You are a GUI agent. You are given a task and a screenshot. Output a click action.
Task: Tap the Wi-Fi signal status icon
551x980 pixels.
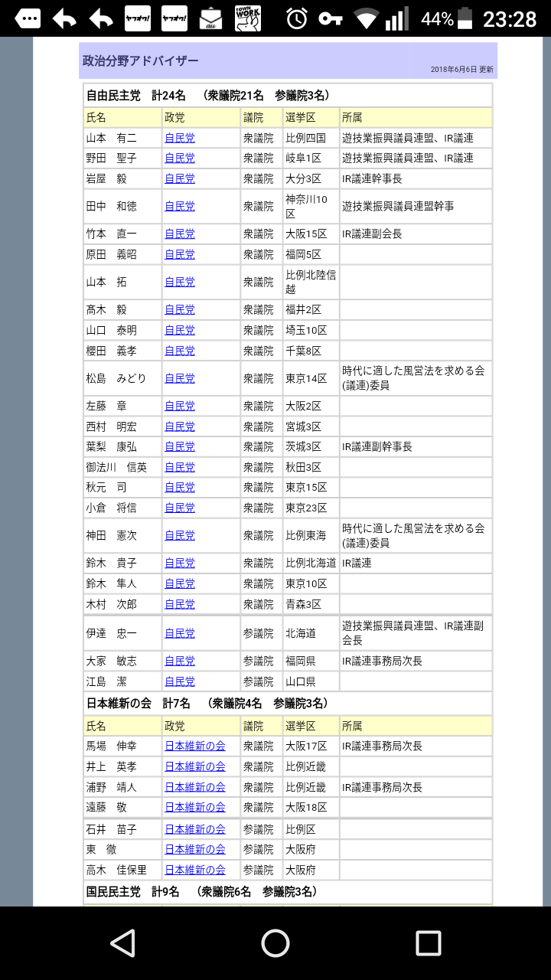367,19
